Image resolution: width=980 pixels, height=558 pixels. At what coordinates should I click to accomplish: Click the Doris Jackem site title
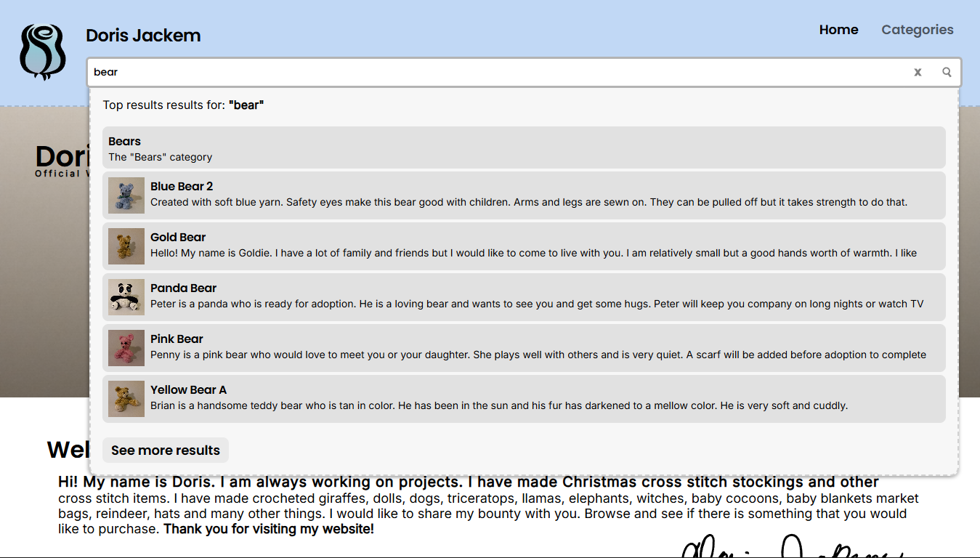pos(143,36)
